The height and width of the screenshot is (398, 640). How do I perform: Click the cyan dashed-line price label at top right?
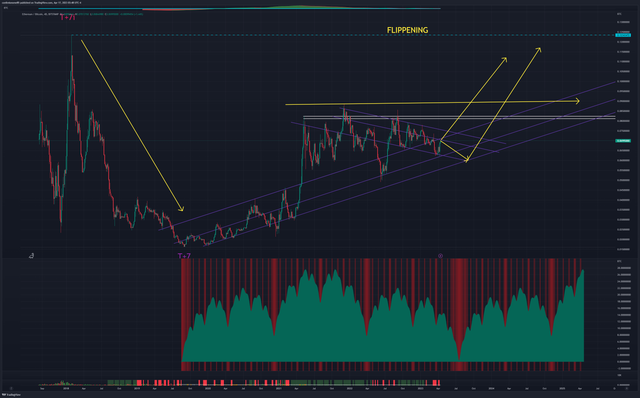[x=623, y=36]
